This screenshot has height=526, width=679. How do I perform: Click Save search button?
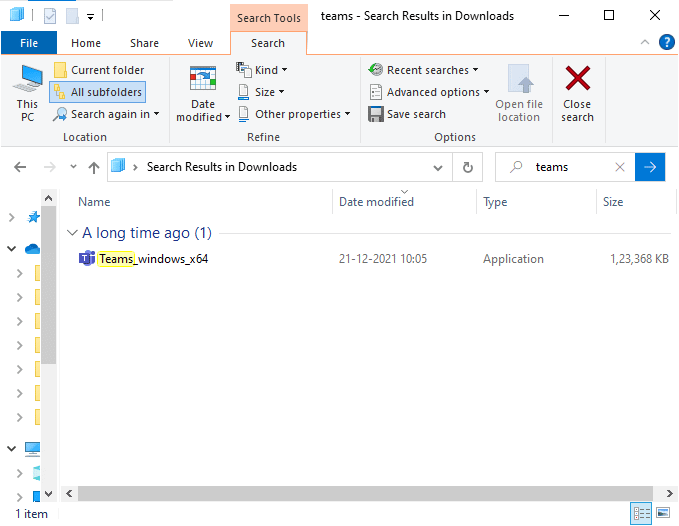tap(407, 114)
